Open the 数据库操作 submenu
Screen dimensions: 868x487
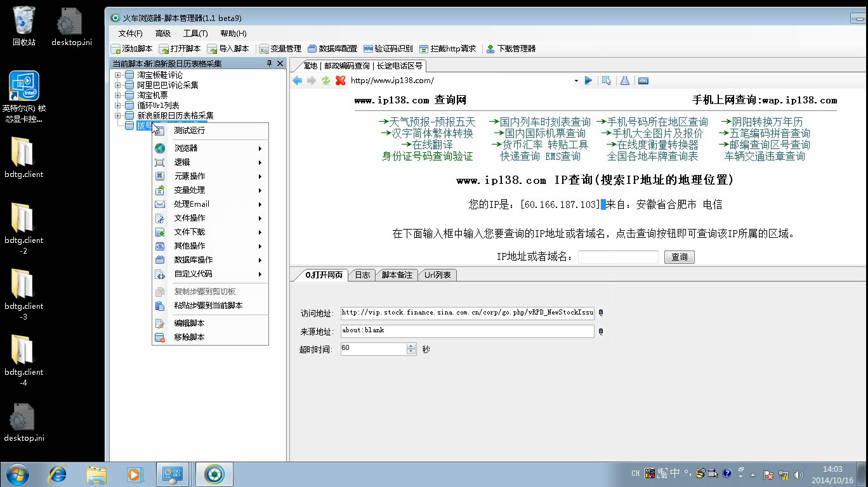tap(210, 260)
